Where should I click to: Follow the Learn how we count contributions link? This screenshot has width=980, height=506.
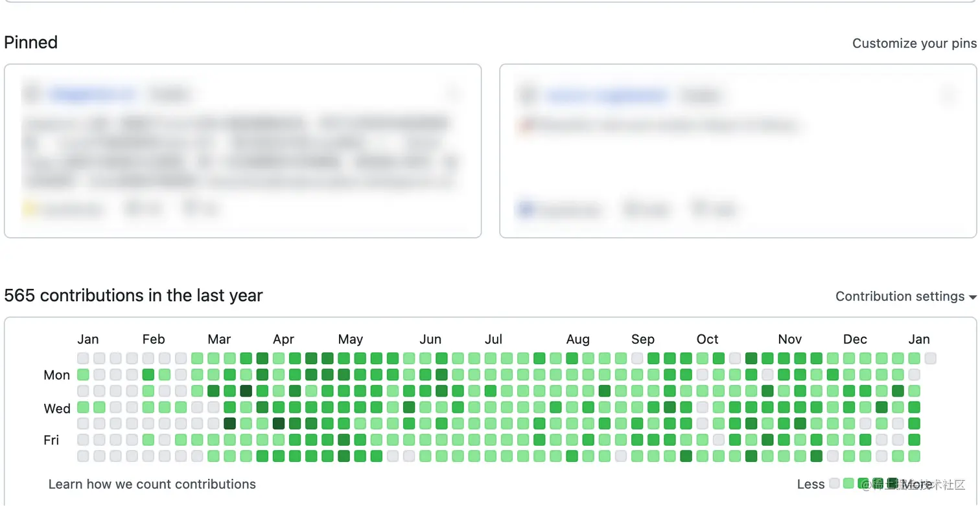(x=152, y=484)
